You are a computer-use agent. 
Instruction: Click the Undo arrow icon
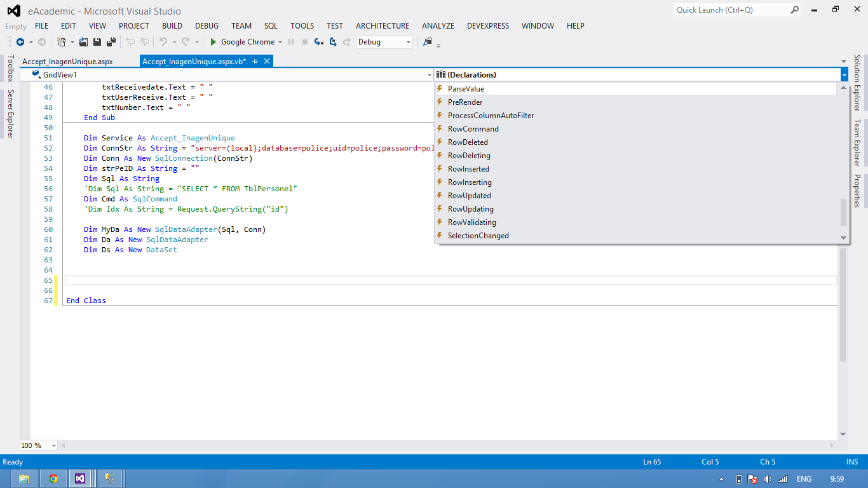163,42
